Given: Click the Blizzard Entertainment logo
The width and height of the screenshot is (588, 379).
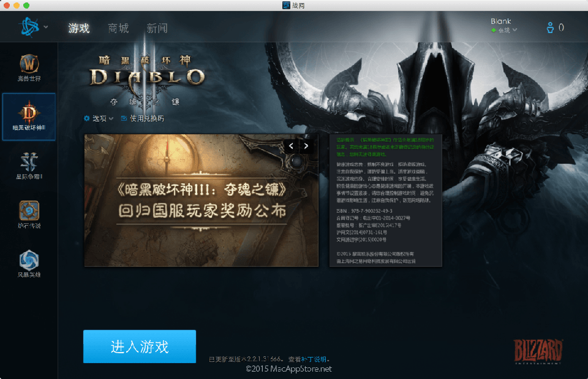Looking at the screenshot, I should [x=538, y=353].
